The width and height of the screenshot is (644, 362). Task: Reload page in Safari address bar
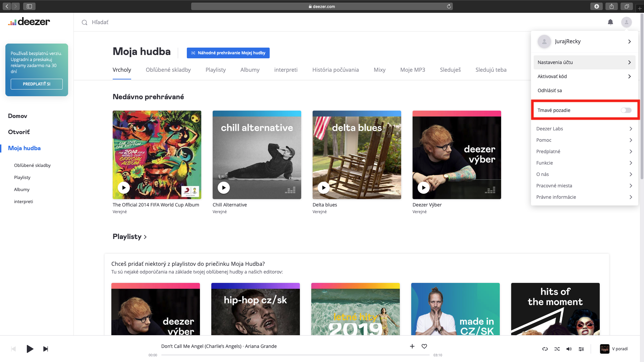point(449,6)
